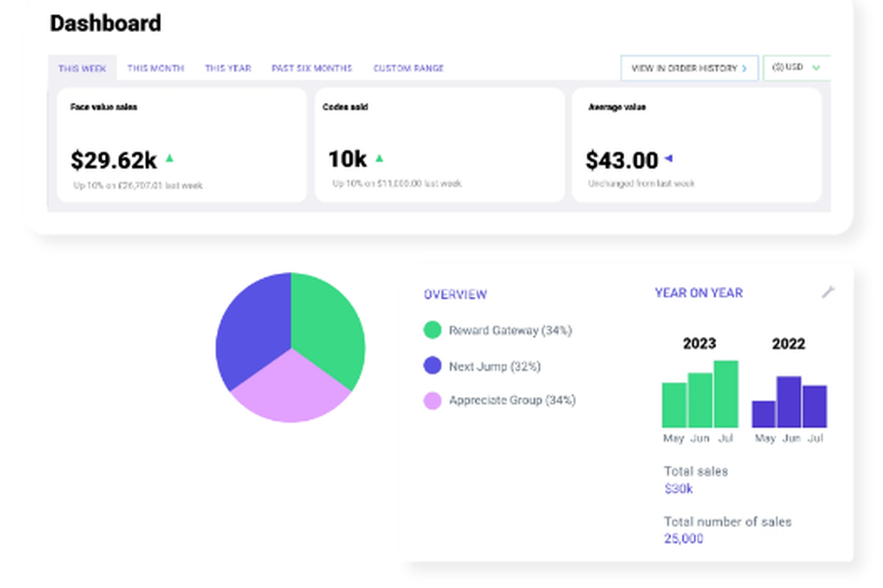Open the USD currency dropdown
883x588 pixels.
[796, 68]
